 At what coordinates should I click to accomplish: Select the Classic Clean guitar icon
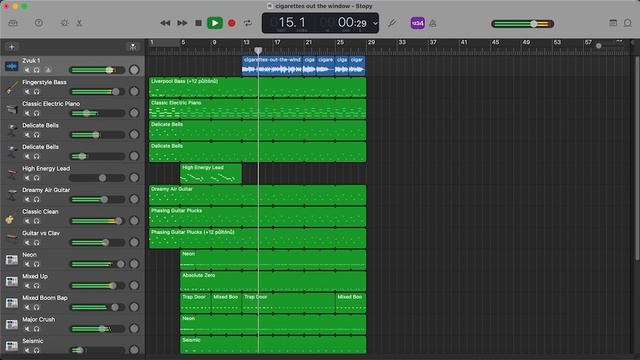point(10,219)
